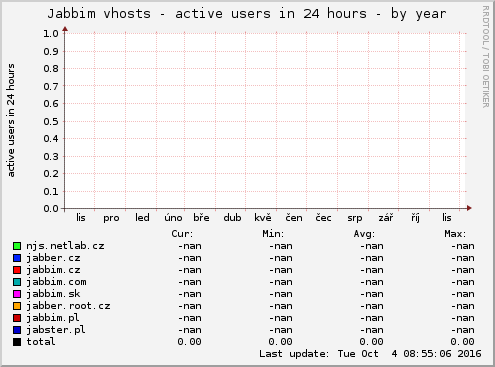Image resolution: width=495 pixels, height=367 pixels.
Task: Click the dub month label
Action: (232, 218)
